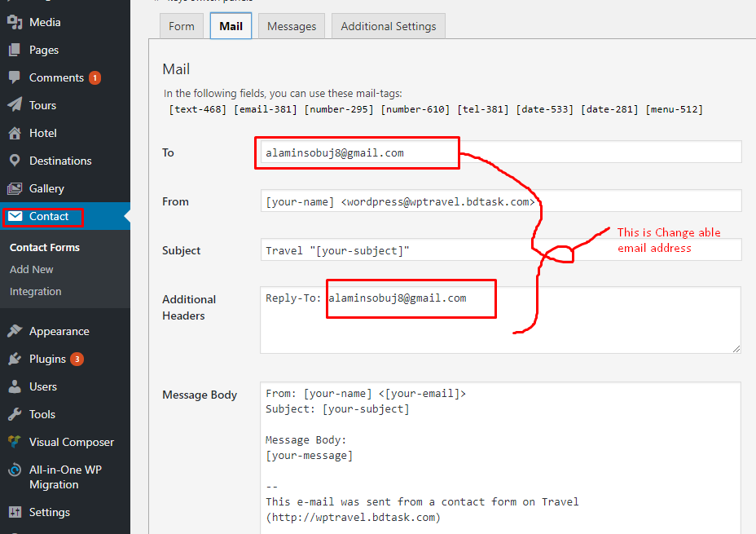Click the From sender field
Image resolution: width=756 pixels, height=534 pixels.
click(501, 201)
